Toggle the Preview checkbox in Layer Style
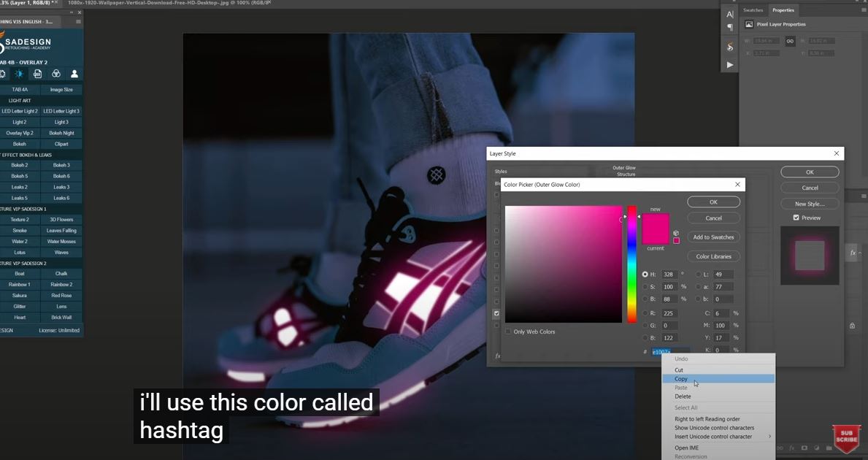This screenshot has width=868, height=460. tap(796, 218)
